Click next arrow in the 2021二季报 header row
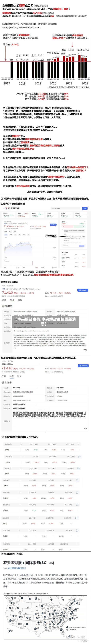The image size is (91, 644). [x=78, y=468]
